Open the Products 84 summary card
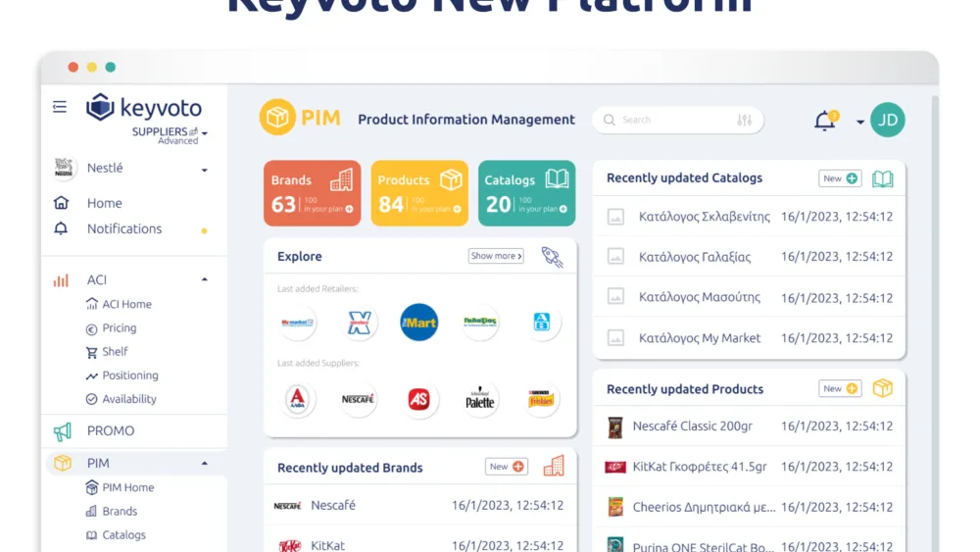Viewport: 980px width, 552px height. (419, 193)
